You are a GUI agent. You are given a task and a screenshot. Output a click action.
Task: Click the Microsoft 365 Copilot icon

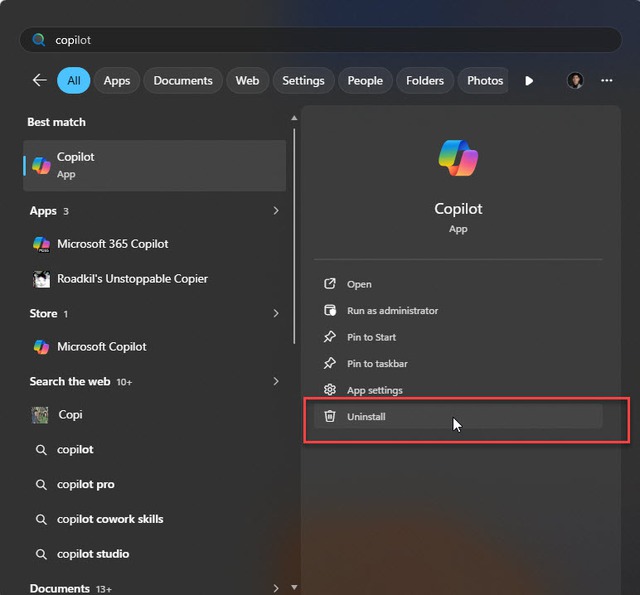(x=42, y=244)
